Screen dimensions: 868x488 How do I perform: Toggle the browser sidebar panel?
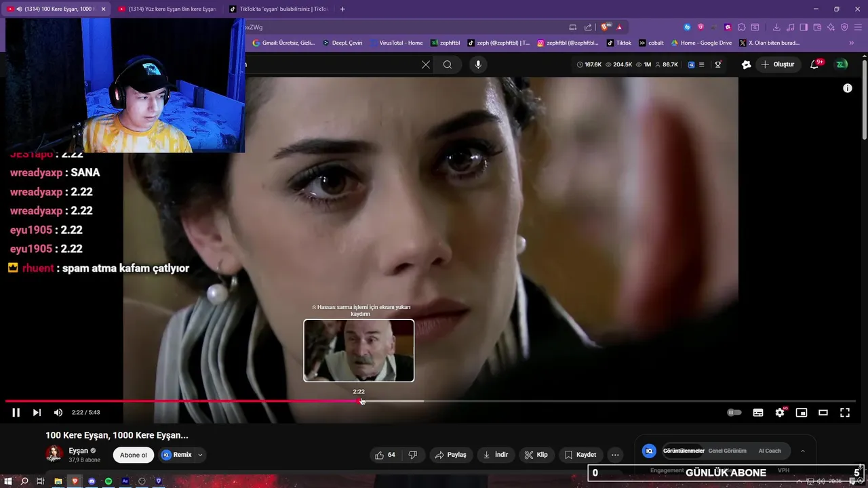(x=804, y=27)
